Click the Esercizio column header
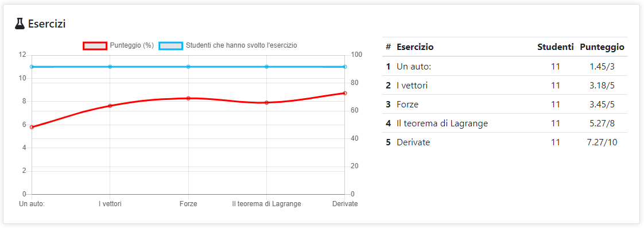This screenshot has height=228, width=644. coord(415,47)
